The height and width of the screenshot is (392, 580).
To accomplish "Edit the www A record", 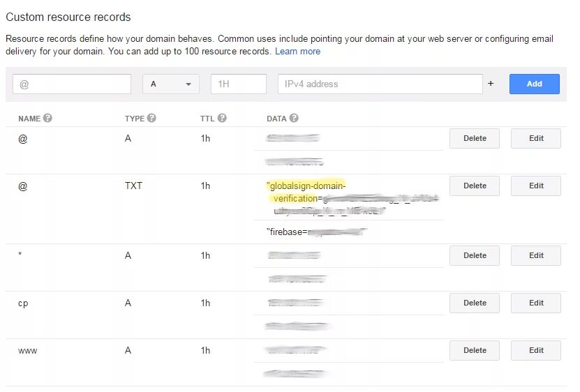I will [x=535, y=350].
